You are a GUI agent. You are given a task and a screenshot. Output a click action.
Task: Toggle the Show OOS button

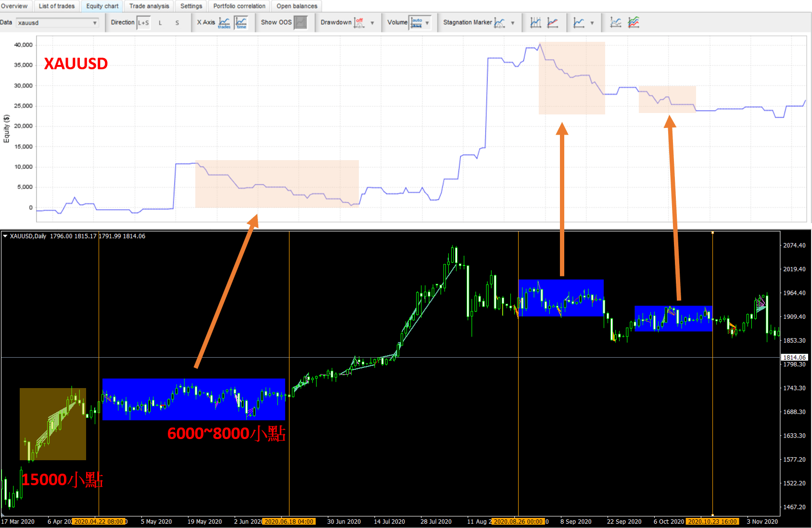click(x=300, y=23)
